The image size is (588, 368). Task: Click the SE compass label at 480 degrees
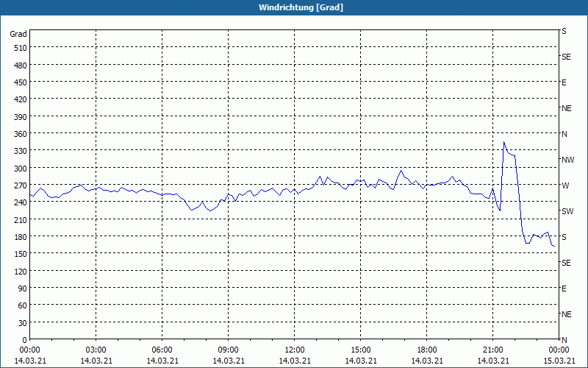[x=566, y=57]
